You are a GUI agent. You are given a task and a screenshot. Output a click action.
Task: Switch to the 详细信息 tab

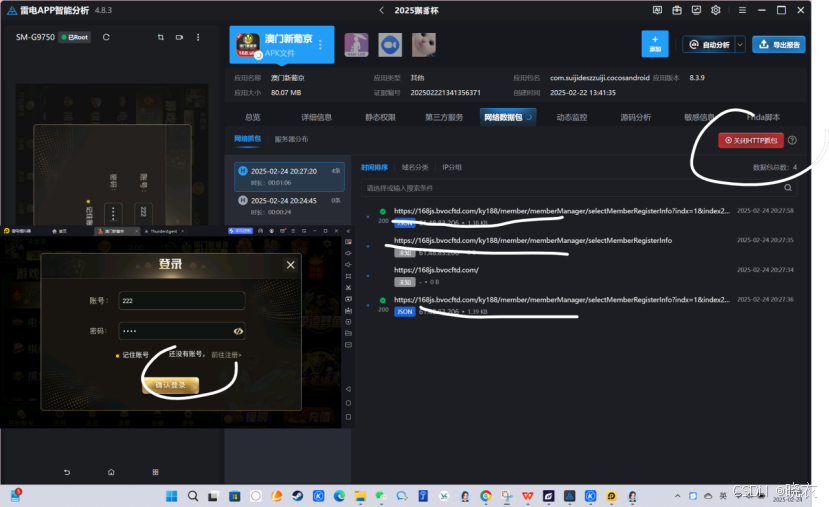316,117
